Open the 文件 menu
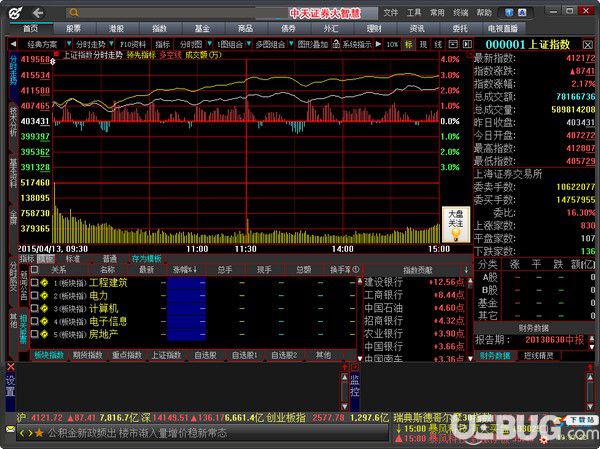Screen dimensions: 600x449 (x=390, y=13)
